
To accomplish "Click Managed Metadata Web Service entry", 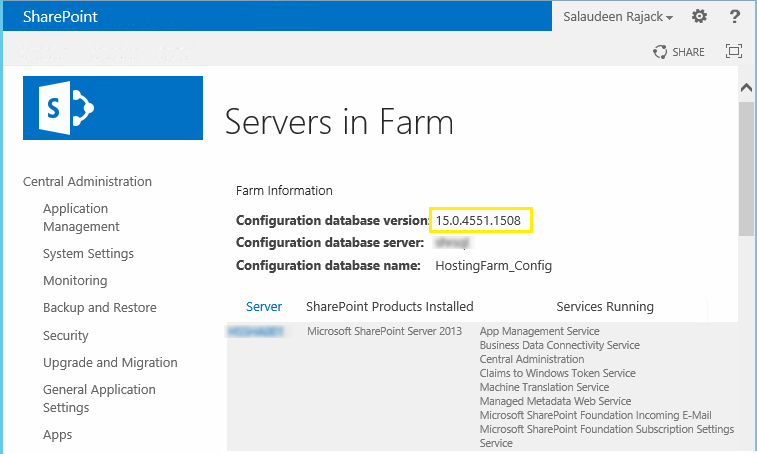I will coord(555,401).
